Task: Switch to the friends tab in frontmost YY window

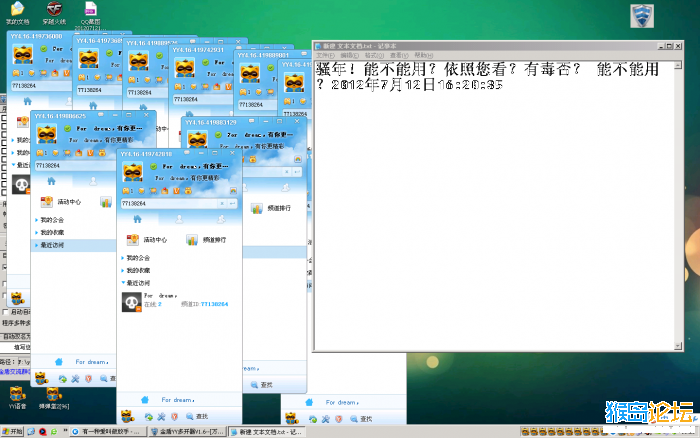Action: pos(179,219)
